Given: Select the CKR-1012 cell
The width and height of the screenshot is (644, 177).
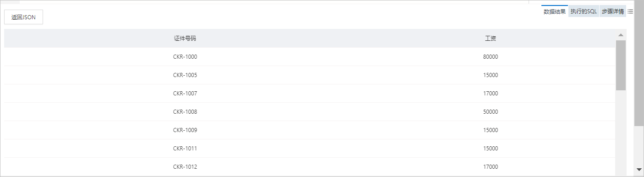Looking at the screenshot, I should tap(185, 167).
